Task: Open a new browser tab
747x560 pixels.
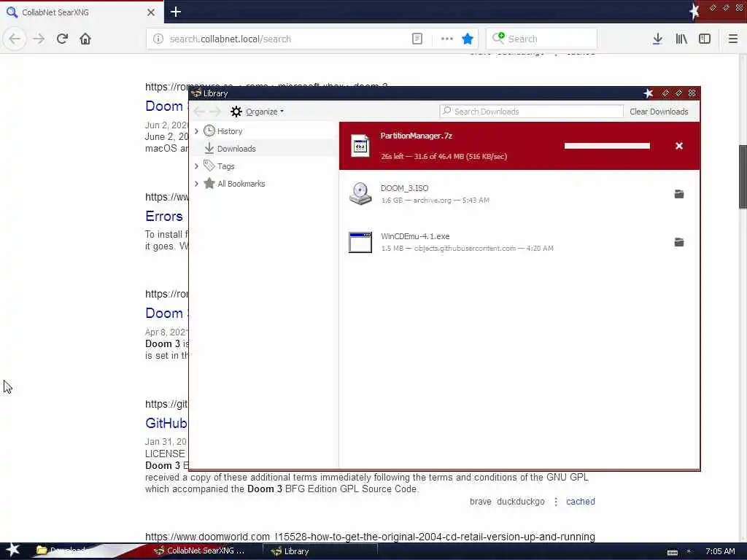Action: [x=176, y=12]
